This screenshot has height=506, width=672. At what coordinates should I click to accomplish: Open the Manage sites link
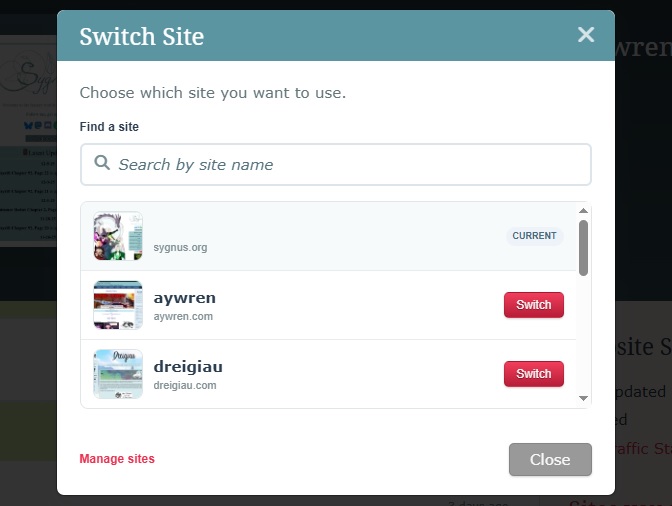click(x=117, y=459)
